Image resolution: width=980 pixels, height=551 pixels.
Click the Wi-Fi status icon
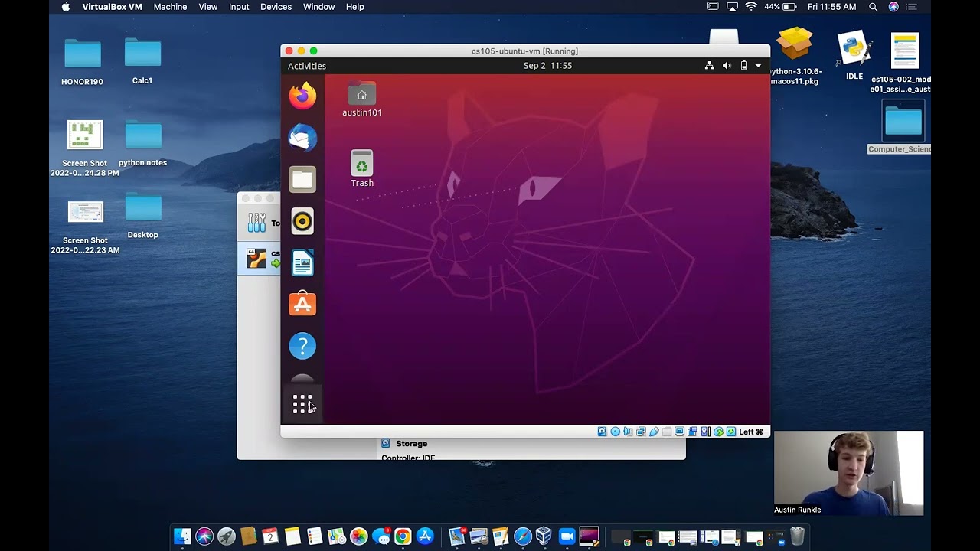click(x=751, y=7)
